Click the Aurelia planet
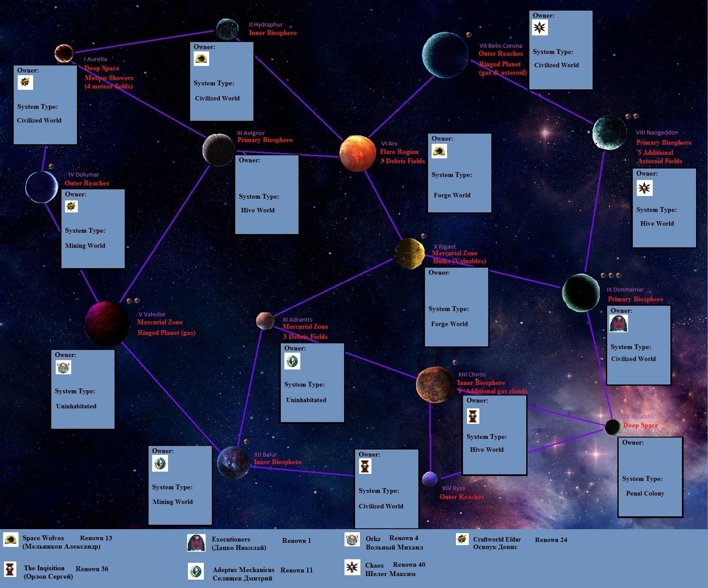Screen dimensions: 708x588 tap(64, 54)
